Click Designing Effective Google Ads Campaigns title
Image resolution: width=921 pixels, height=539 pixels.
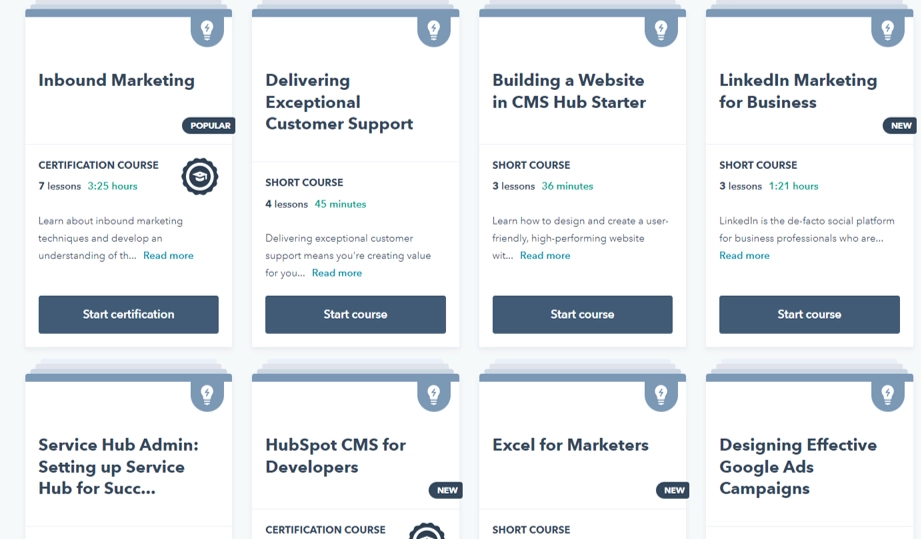[x=798, y=467]
